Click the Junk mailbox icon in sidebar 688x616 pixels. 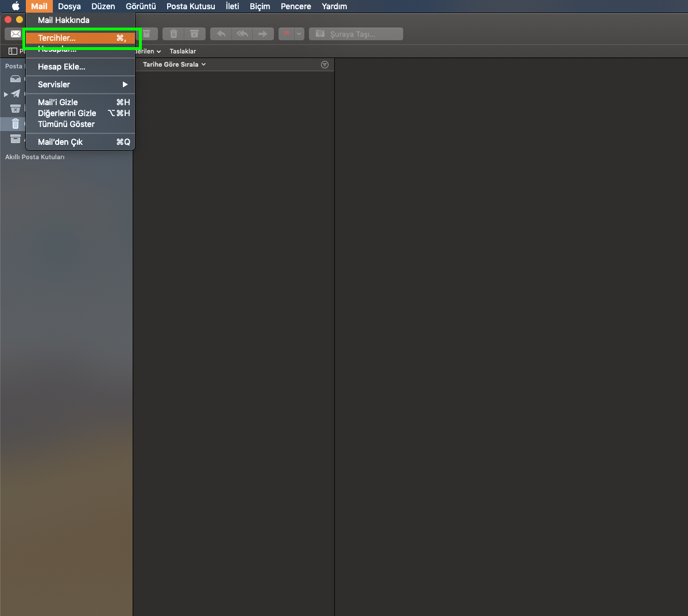pos(16,109)
